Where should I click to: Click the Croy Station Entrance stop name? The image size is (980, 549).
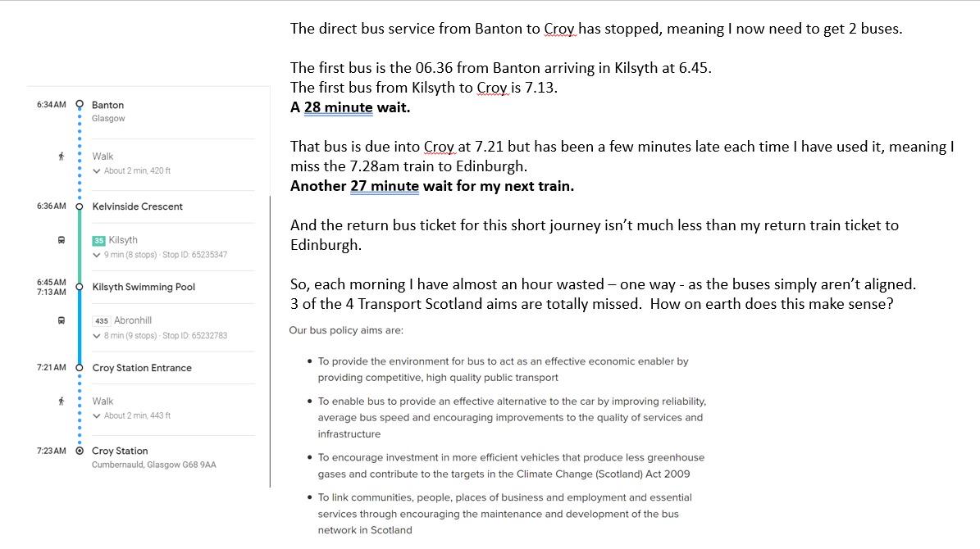click(x=142, y=368)
